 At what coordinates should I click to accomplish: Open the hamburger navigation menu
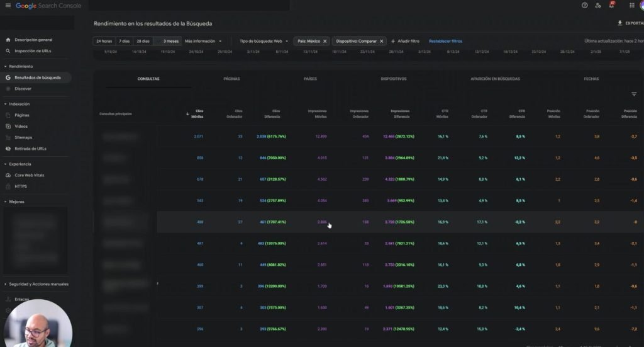pyautogui.click(x=8, y=5)
